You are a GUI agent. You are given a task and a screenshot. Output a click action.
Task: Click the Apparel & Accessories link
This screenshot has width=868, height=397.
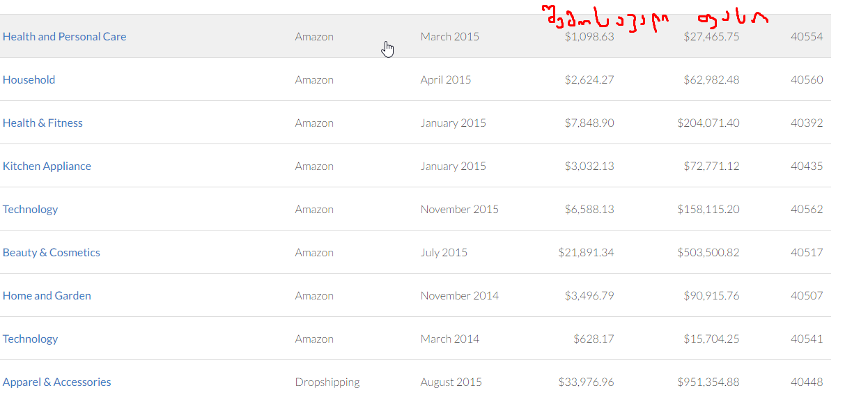coord(56,382)
